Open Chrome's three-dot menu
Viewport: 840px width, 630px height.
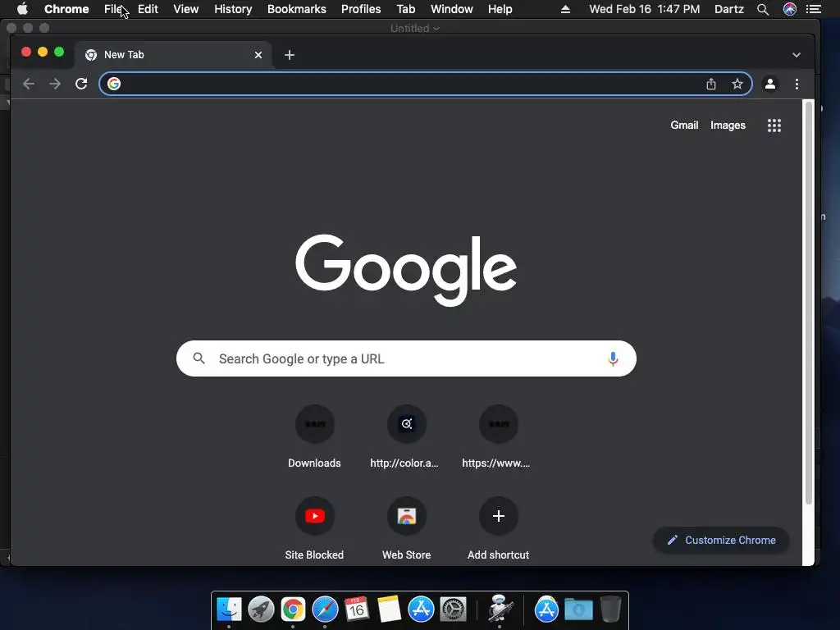[797, 84]
